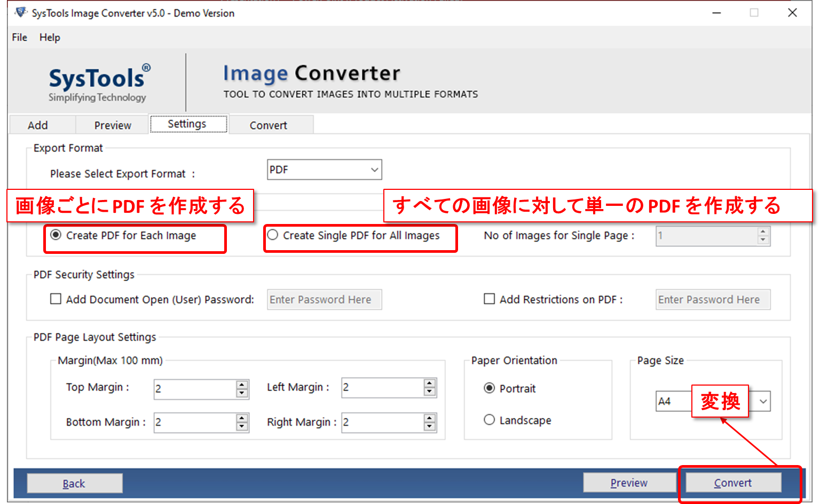Select Create Single PDF for All Images
This screenshot has width=820, height=504.
coord(272,235)
